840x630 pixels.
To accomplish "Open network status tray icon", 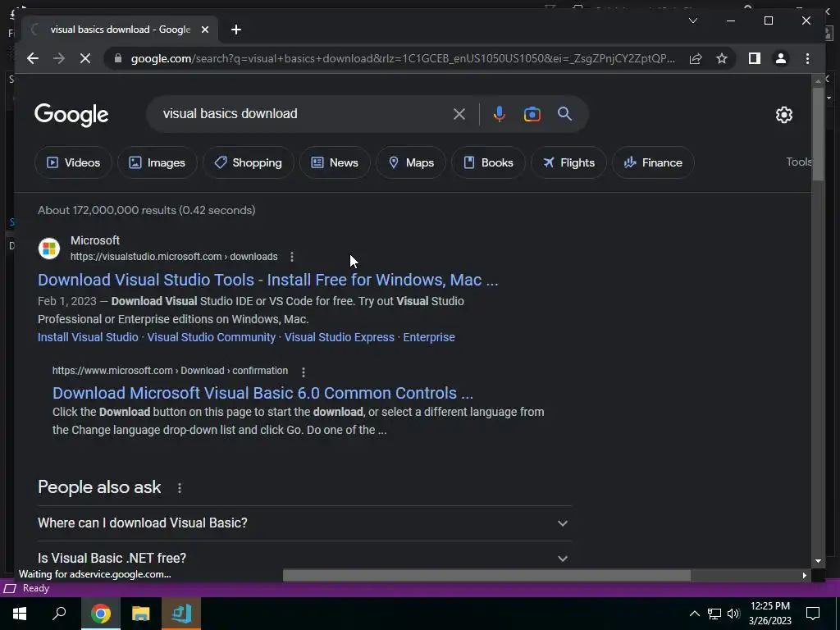I will click(x=714, y=614).
